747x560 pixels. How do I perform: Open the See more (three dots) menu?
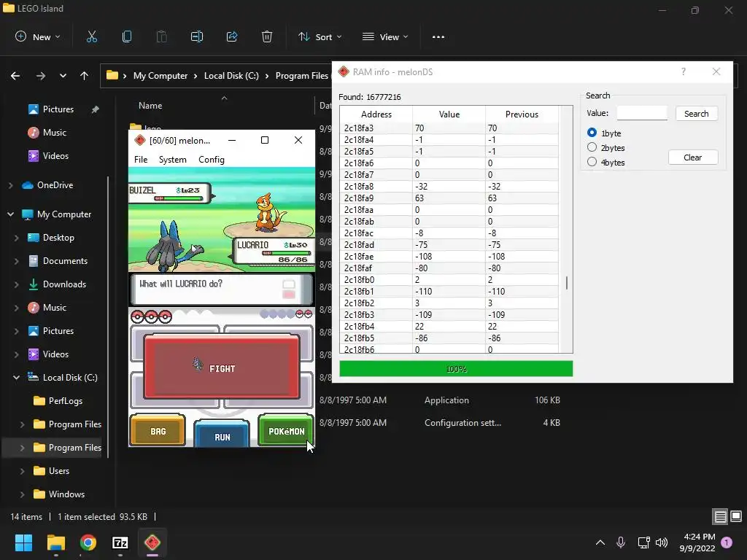(x=438, y=37)
